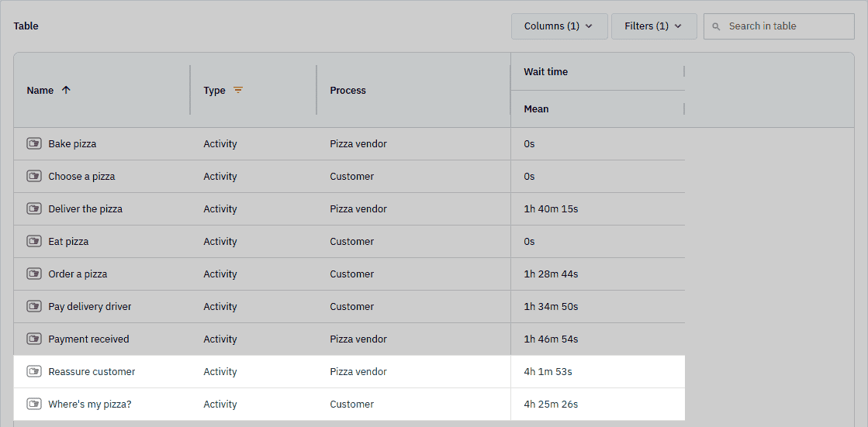Viewport: 868px width, 427px height.
Task: Click the Table heading label
Action: (x=26, y=26)
